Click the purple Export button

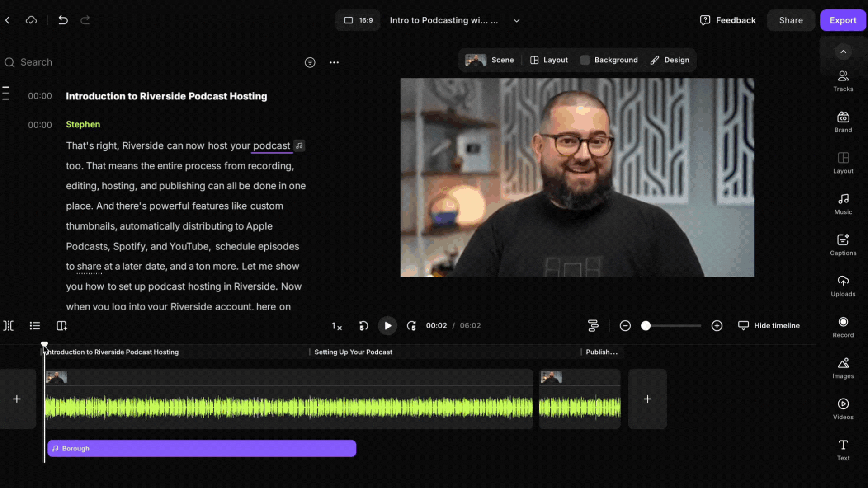coord(843,20)
